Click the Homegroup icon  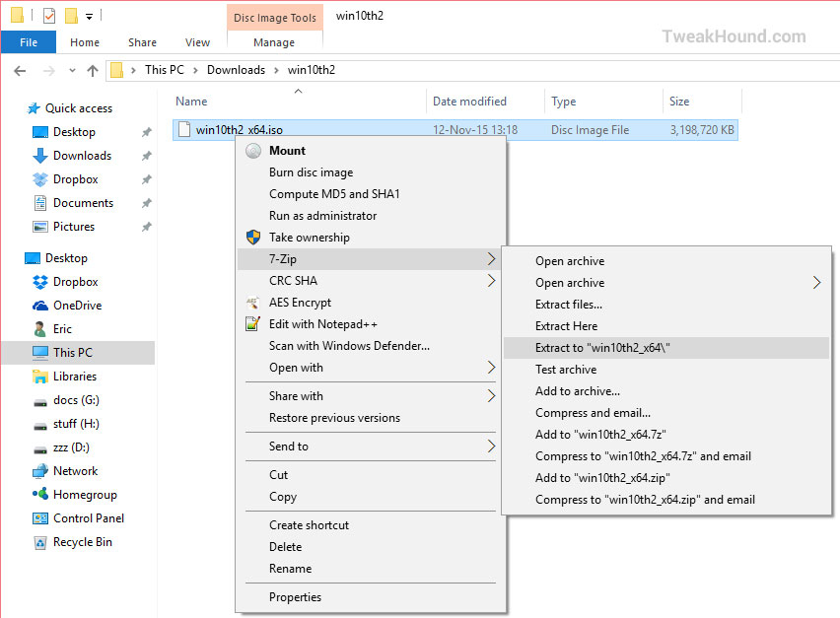(x=40, y=494)
